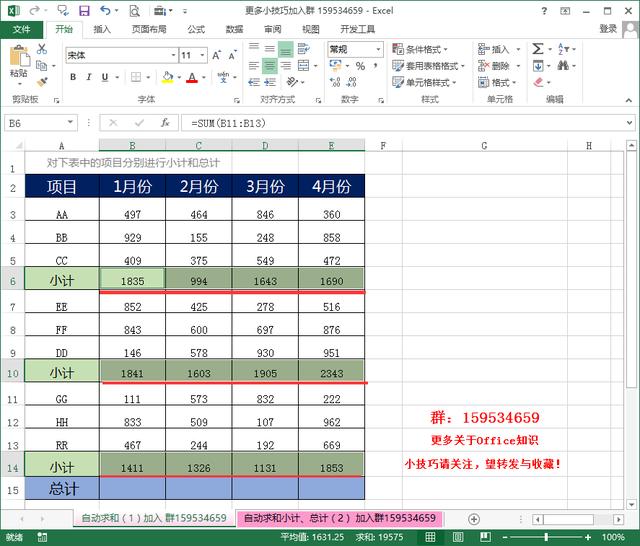Click Merge and Center icon

pyautogui.click(x=304, y=65)
